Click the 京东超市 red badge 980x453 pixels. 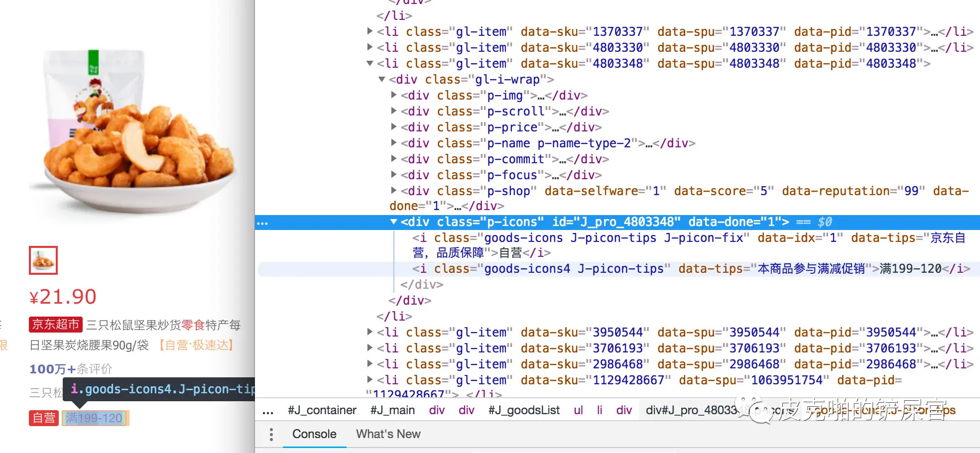click(56, 325)
